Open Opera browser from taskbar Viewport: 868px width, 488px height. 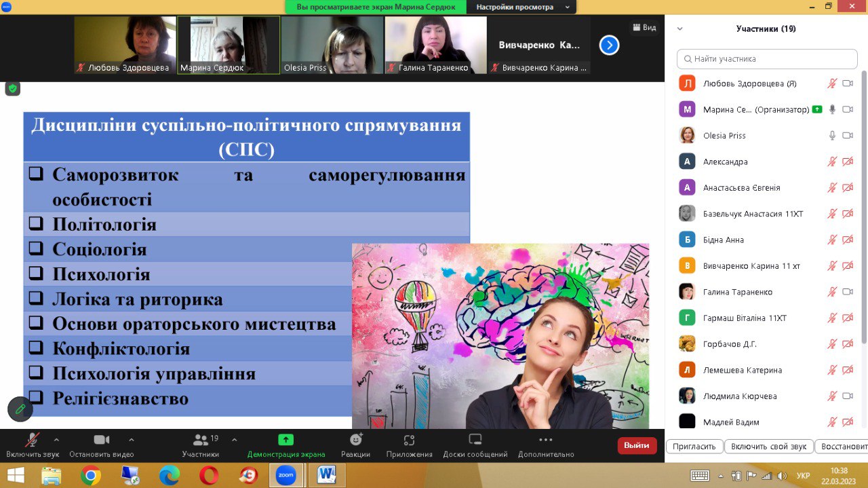pyautogui.click(x=208, y=475)
